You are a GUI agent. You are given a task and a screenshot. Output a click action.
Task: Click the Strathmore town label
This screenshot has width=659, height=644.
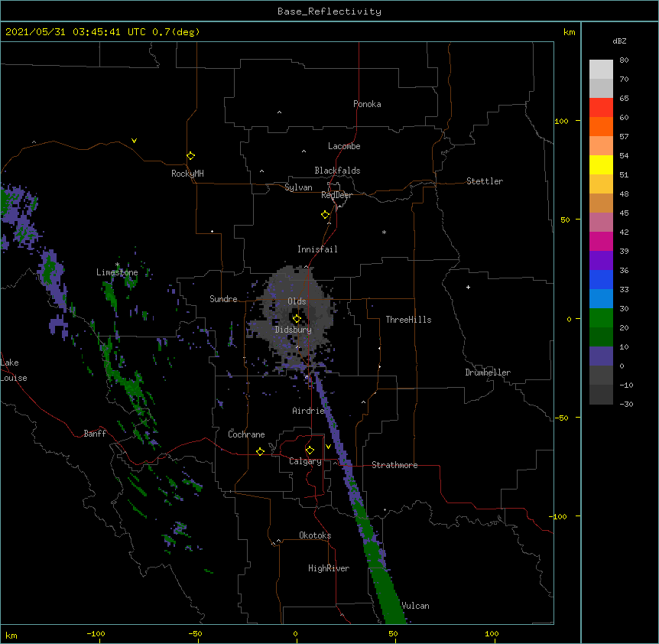click(x=394, y=465)
